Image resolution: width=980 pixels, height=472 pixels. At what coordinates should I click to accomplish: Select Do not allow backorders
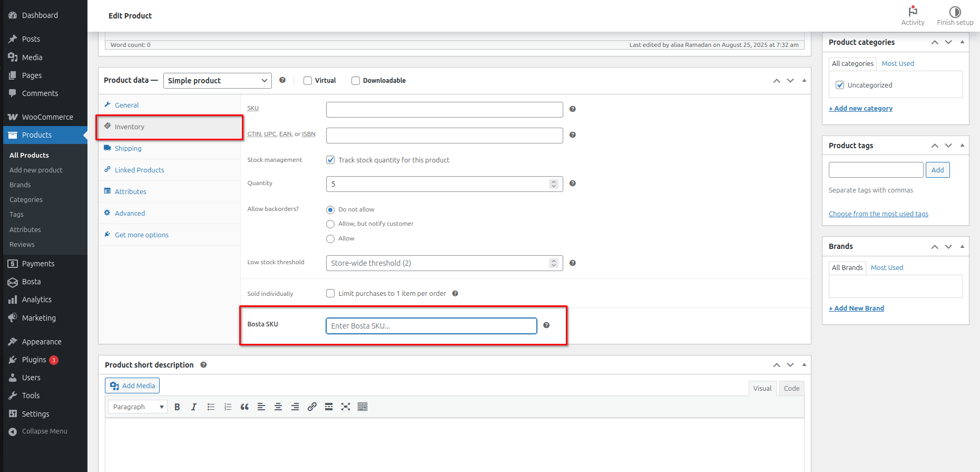(330, 209)
